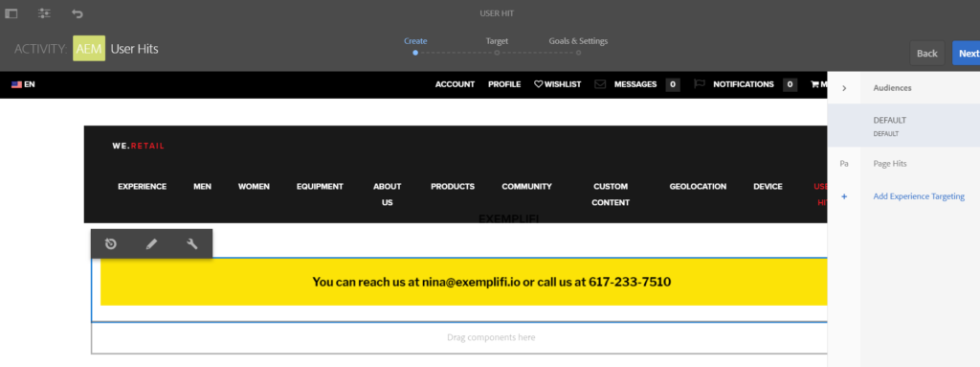Viewport: 980px width, 367px height.
Task: Open the MESSAGES link
Action: [635, 84]
